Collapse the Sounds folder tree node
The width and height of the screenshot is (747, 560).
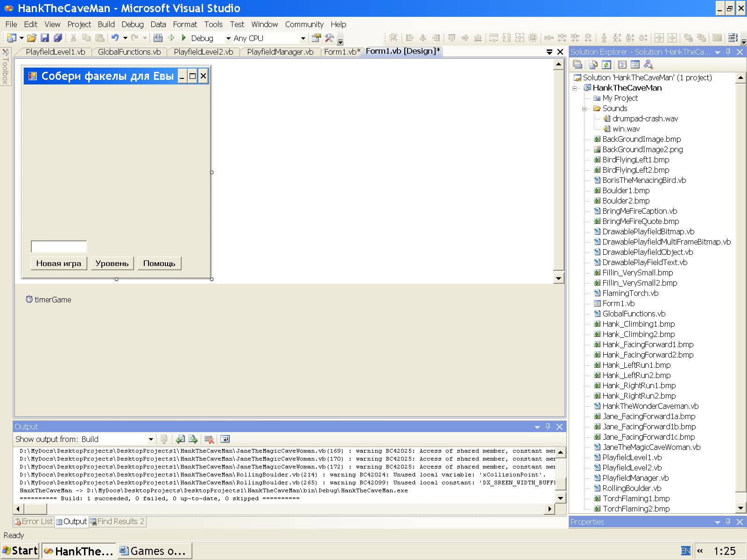(585, 109)
